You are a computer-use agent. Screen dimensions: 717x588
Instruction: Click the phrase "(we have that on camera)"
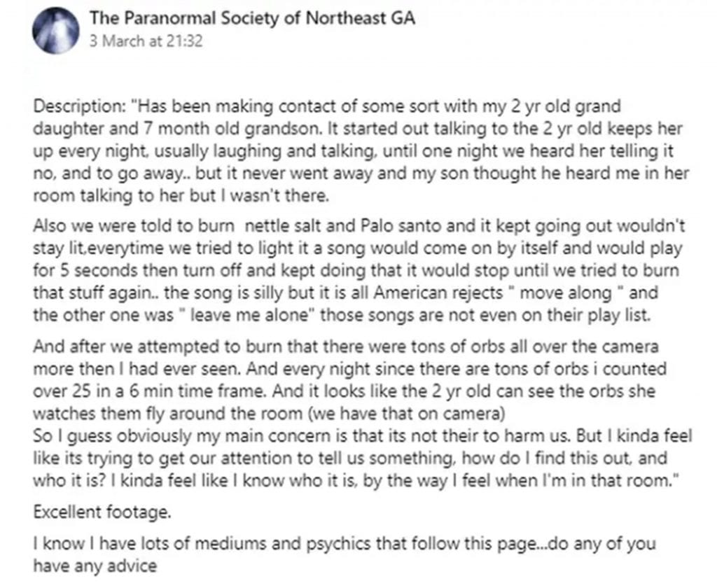tap(407, 413)
